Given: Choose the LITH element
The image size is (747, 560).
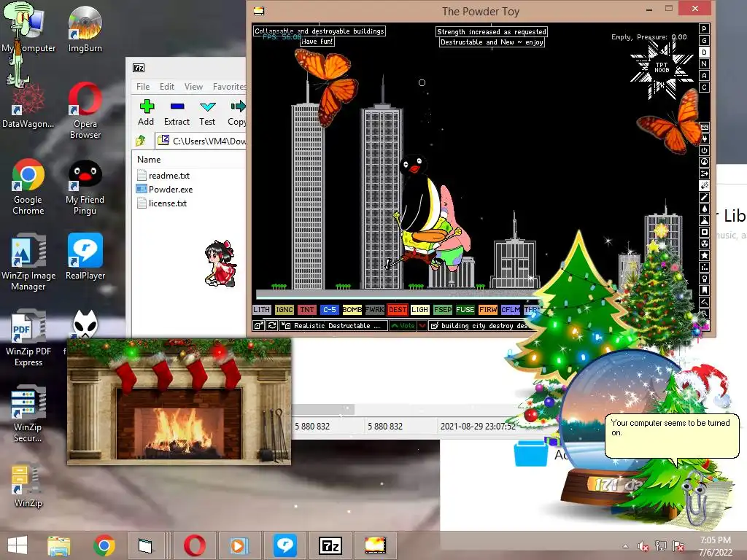Looking at the screenshot, I should [x=262, y=309].
